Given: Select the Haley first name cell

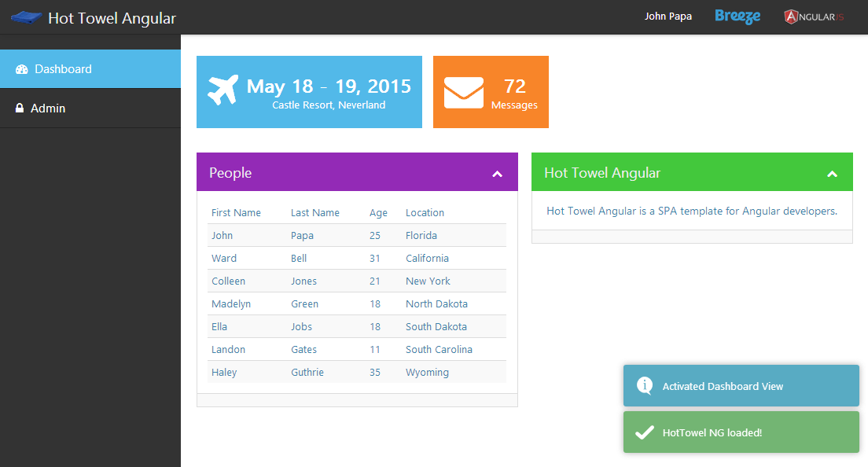Looking at the screenshot, I should [223, 373].
